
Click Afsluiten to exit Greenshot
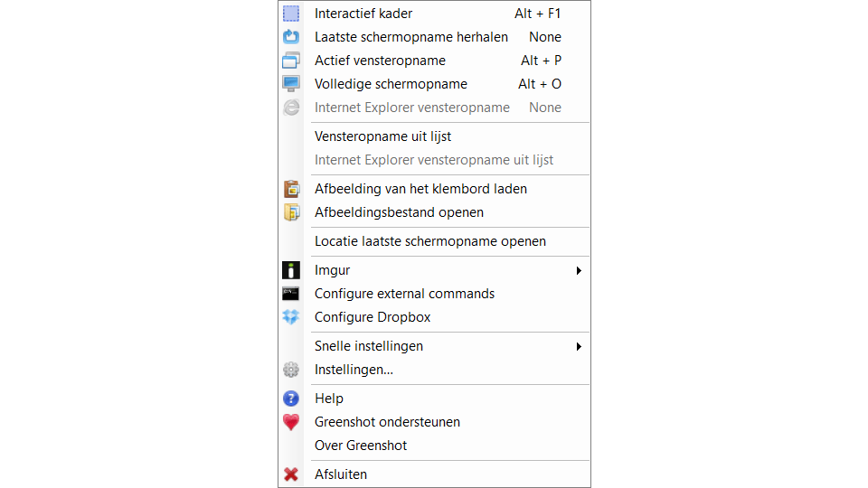(x=341, y=474)
